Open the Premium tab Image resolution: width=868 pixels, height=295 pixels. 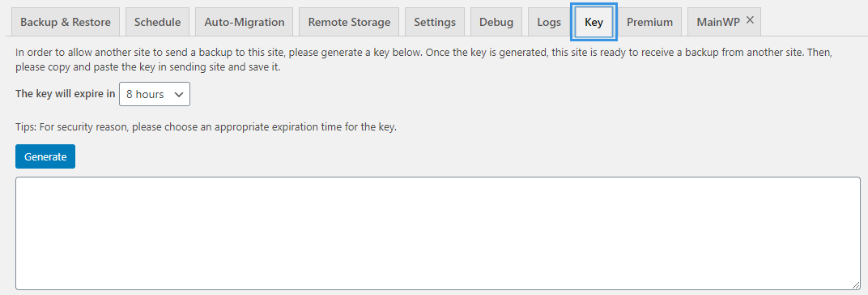[x=650, y=22]
